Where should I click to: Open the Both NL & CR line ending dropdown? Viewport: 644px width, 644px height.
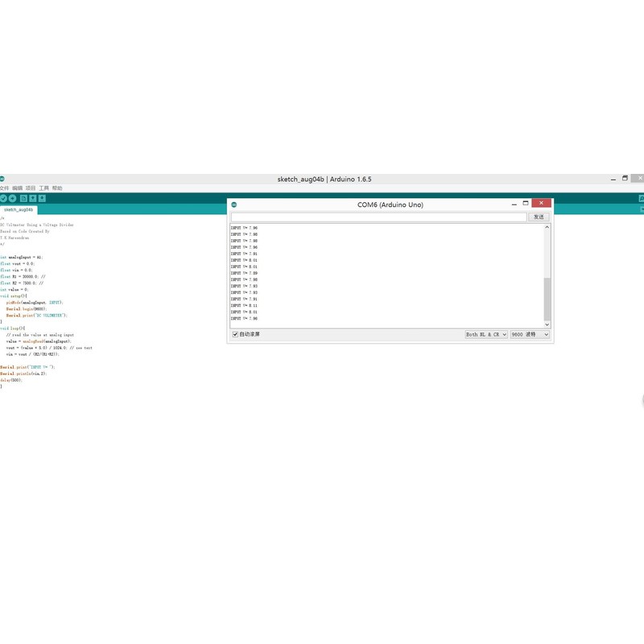[486, 335]
